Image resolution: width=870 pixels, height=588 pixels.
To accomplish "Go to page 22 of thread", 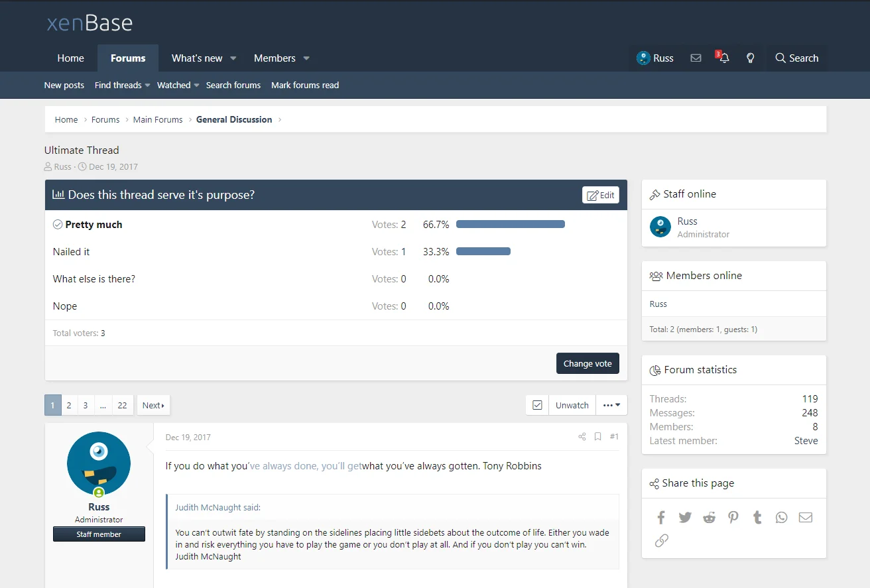I will pyautogui.click(x=122, y=405).
